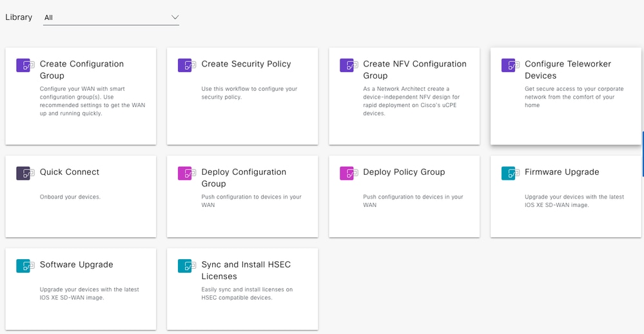Click the Library label text
The image size is (644, 334).
click(x=19, y=17)
